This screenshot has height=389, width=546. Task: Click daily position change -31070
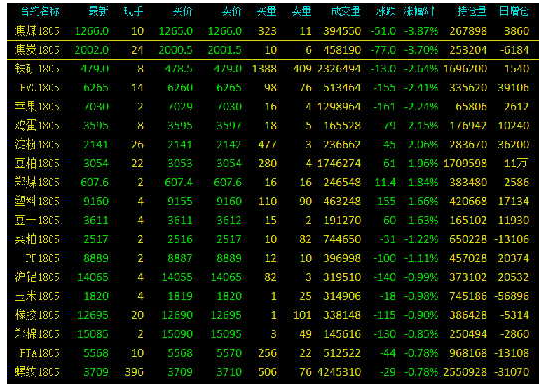click(x=512, y=372)
